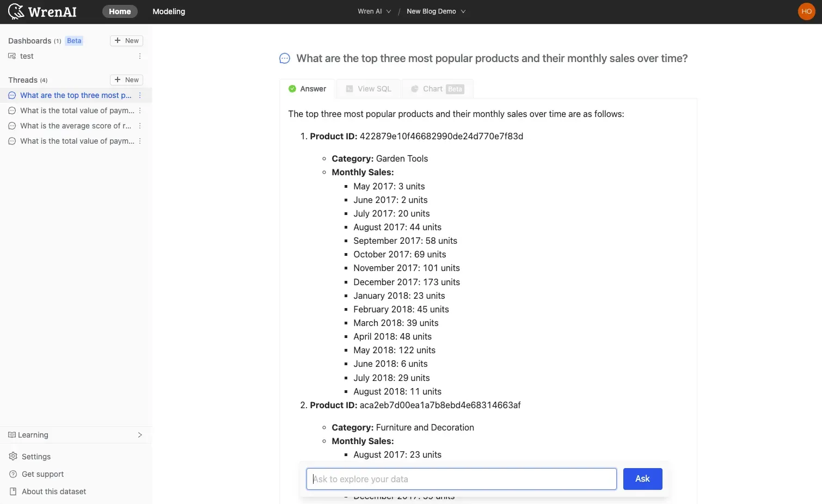Click the Settings gear icon
The height and width of the screenshot is (504, 822).
(13, 457)
